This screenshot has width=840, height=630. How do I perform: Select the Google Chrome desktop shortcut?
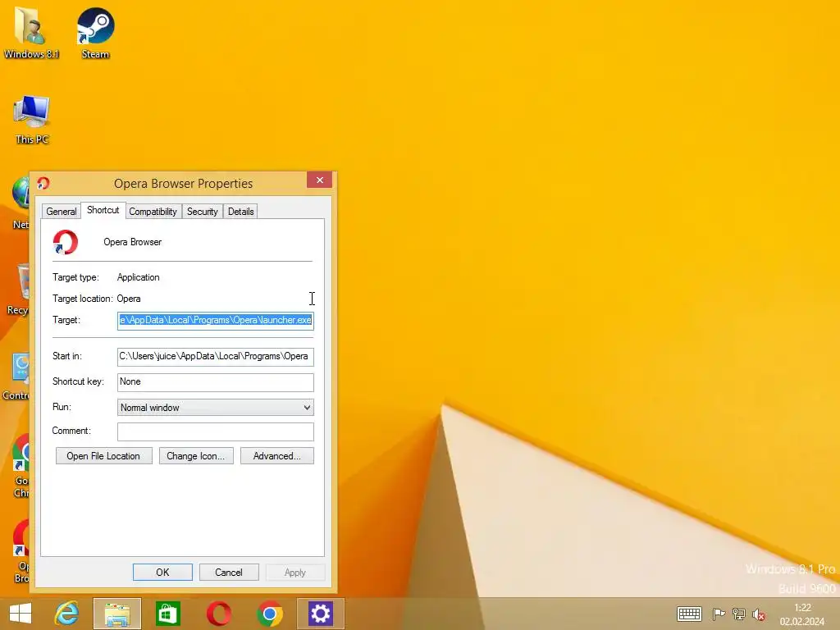click(x=22, y=465)
